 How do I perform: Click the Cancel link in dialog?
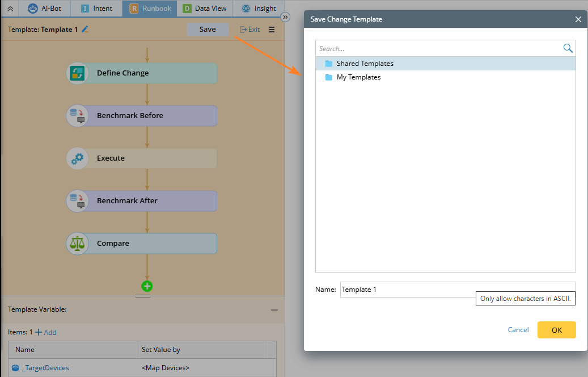[518, 330]
